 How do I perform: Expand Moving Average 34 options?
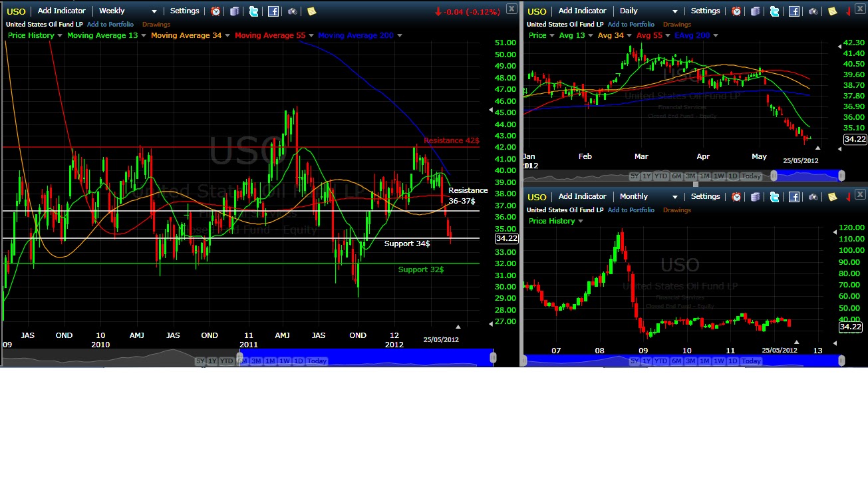click(x=227, y=35)
